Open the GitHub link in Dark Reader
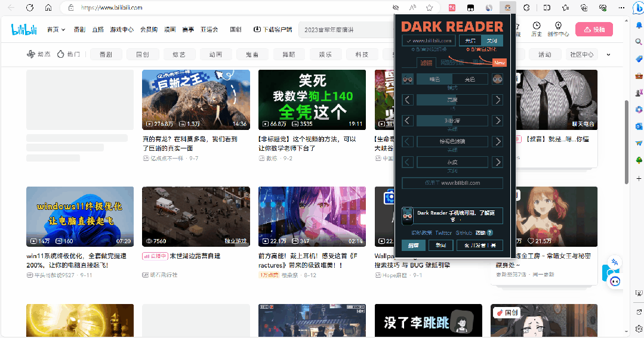644x338 pixels. (x=464, y=232)
